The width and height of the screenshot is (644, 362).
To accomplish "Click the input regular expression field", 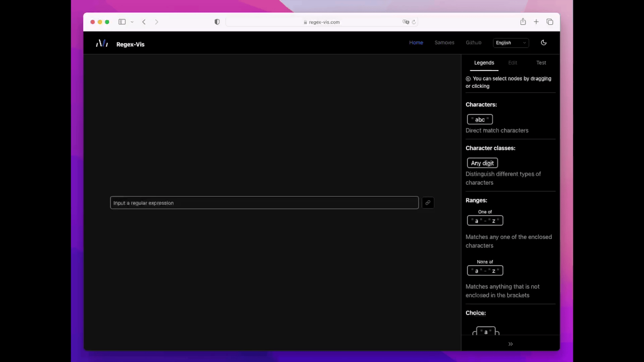I will coord(264,202).
